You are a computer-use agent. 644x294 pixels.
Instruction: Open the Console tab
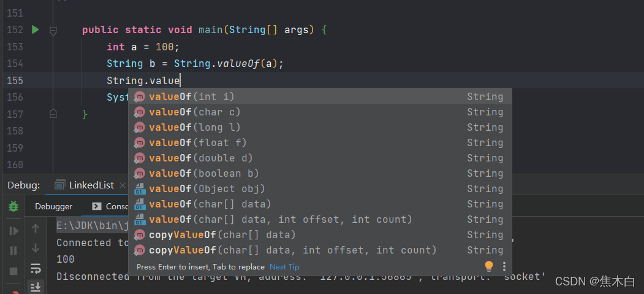(x=110, y=206)
